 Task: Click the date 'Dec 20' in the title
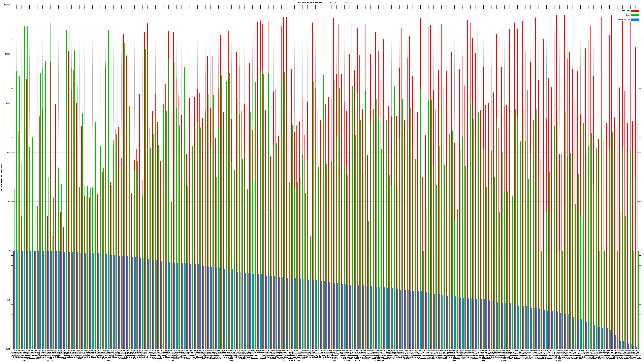(322, 2)
